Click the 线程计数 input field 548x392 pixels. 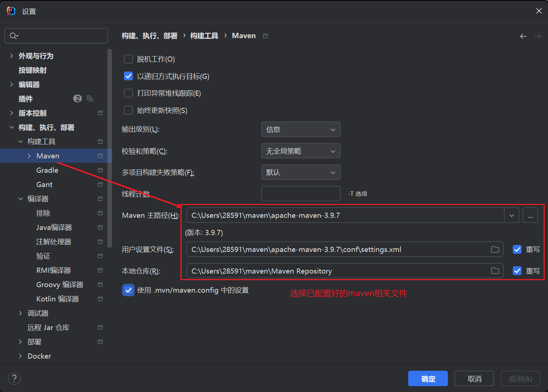[x=301, y=194]
